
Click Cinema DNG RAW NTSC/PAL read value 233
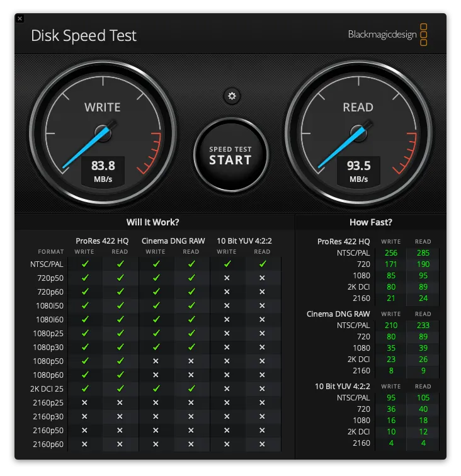423,326
